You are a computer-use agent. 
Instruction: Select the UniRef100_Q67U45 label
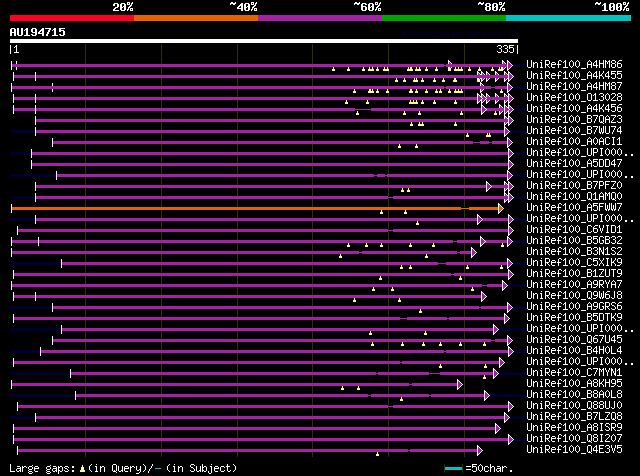[x=574, y=340]
